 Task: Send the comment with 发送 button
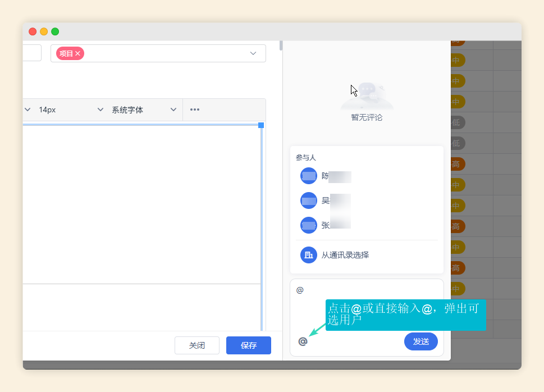click(x=420, y=341)
